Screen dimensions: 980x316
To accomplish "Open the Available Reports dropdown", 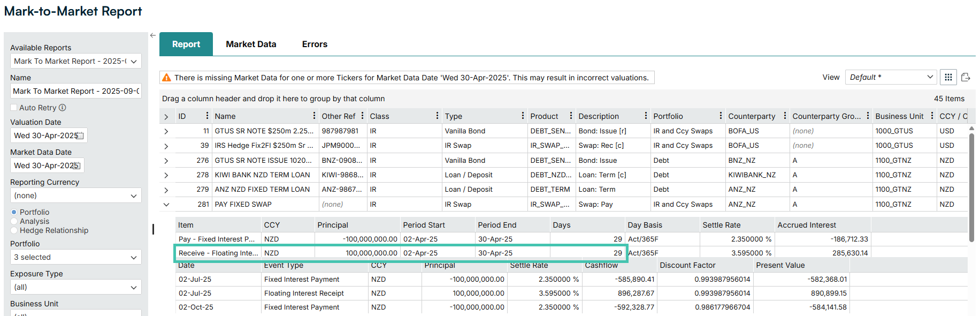I will pos(76,61).
